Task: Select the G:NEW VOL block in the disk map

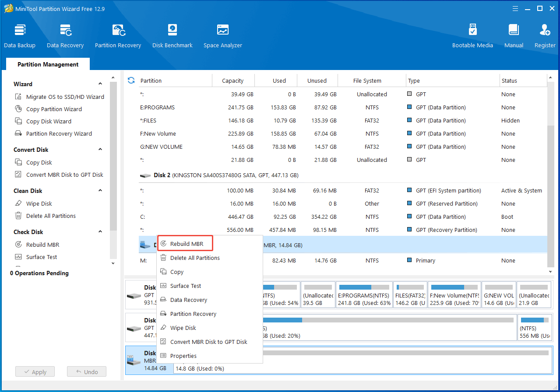Action: 499,295
